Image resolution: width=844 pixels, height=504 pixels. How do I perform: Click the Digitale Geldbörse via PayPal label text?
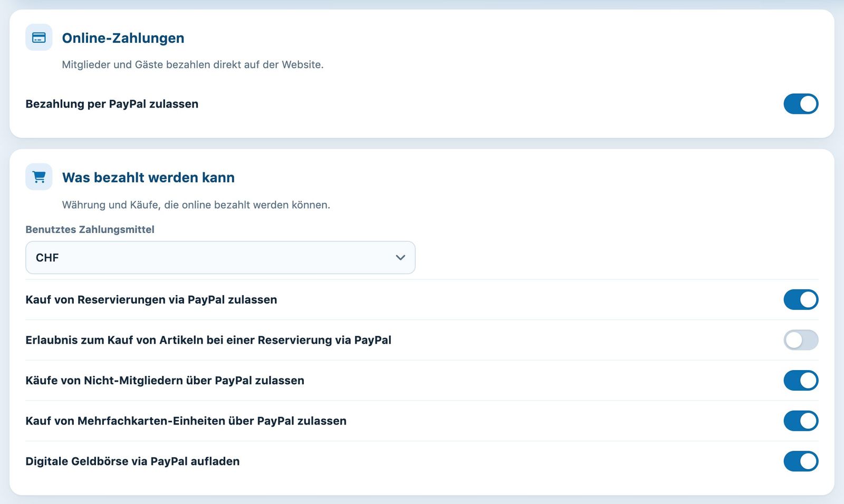[132, 461]
